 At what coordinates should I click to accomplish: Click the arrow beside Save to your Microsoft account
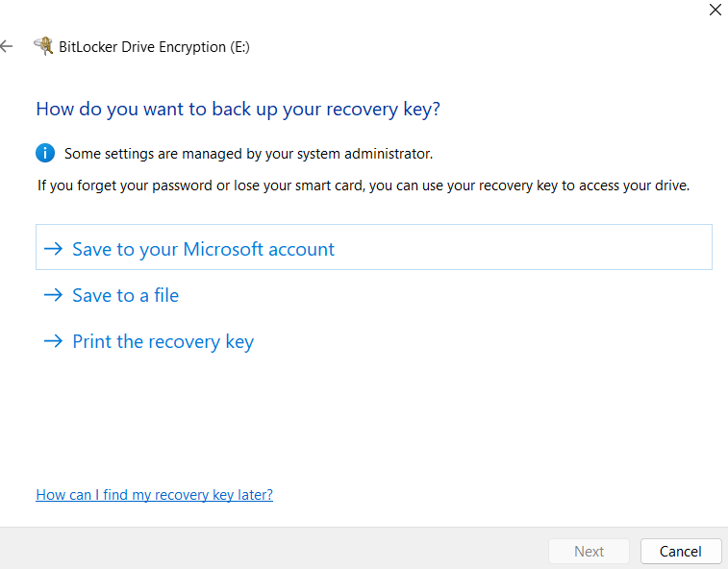[x=53, y=249]
